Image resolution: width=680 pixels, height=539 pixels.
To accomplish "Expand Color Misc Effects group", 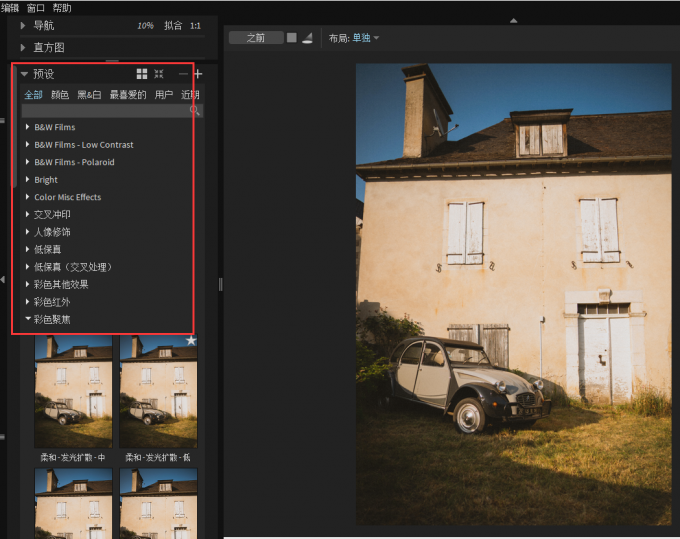I will pos(27,196).
